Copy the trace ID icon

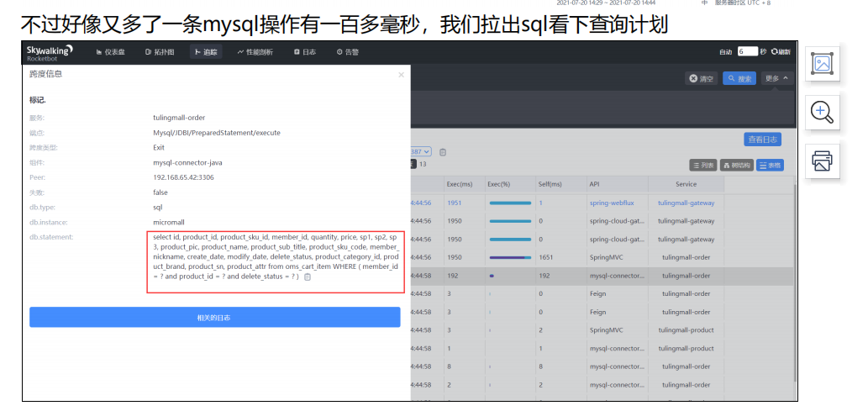pyautogui.click(x=443, y=152)
